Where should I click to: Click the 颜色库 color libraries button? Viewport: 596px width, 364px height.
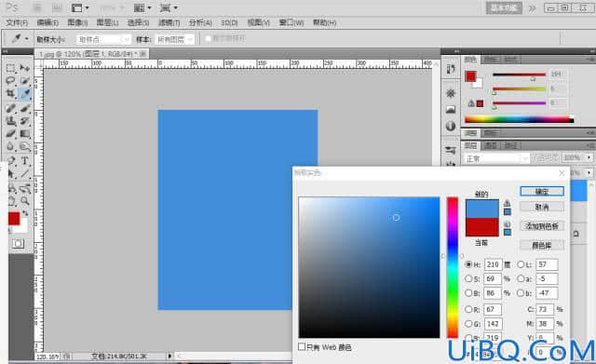pos(542,246)
